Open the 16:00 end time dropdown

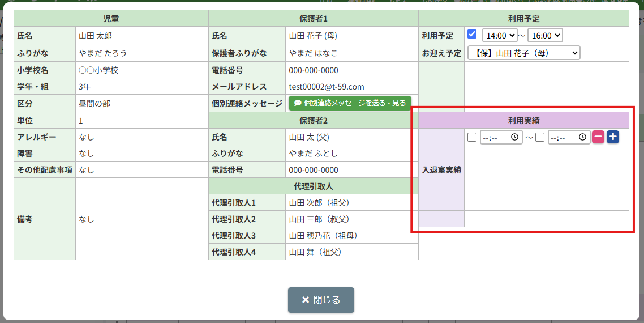[x=545, y=35]
